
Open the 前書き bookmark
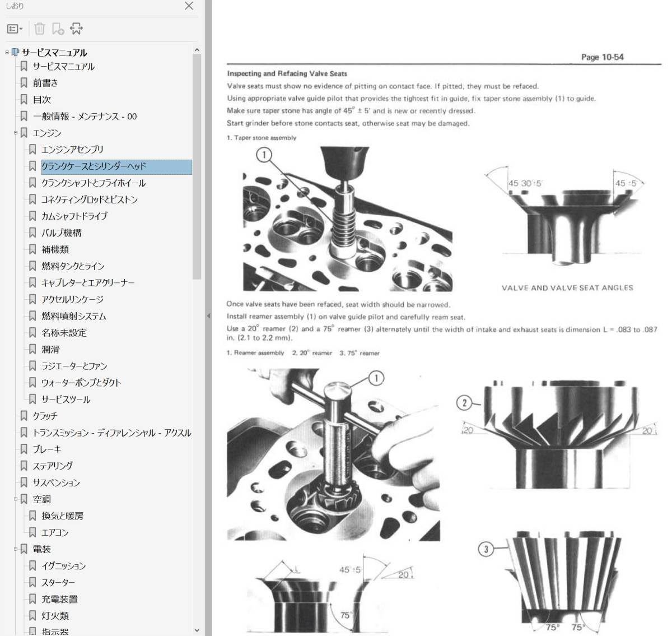(45, 83)
